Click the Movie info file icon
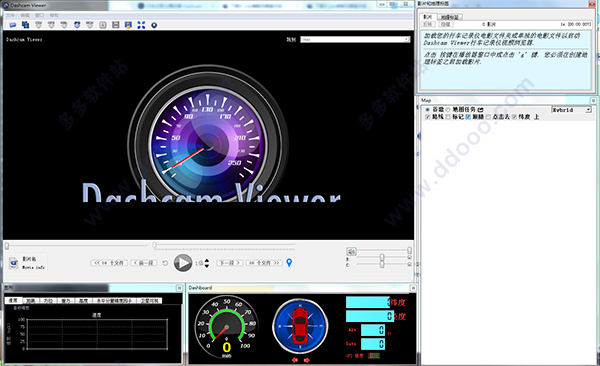This screenshot has width=600, height=366. point(14,263)
